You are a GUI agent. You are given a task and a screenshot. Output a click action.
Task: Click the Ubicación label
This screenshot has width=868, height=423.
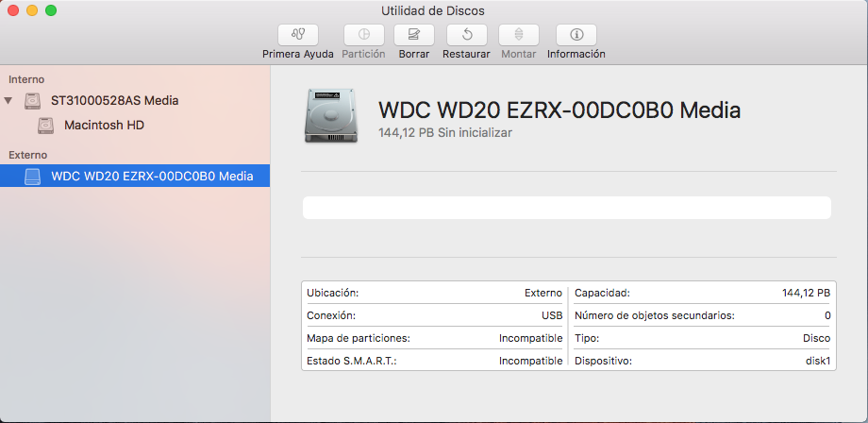(x=333, y=293)
